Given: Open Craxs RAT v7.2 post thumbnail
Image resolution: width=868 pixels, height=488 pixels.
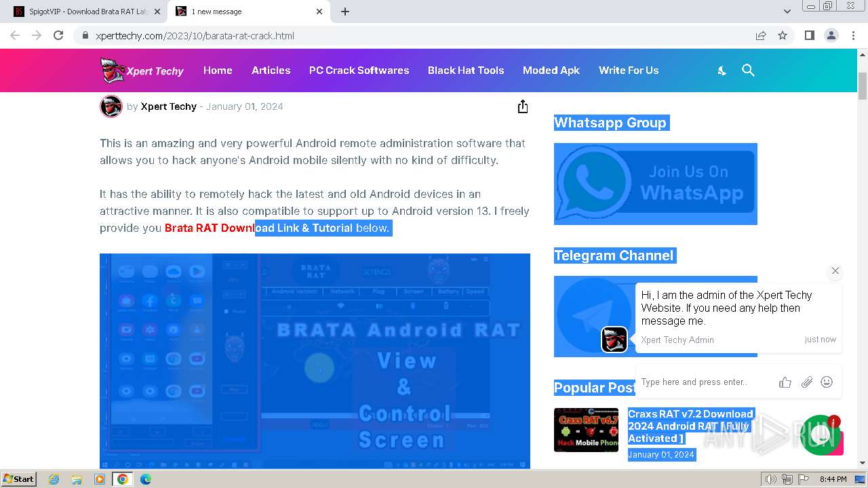Looking at the screenshot, I should [586, 430].
